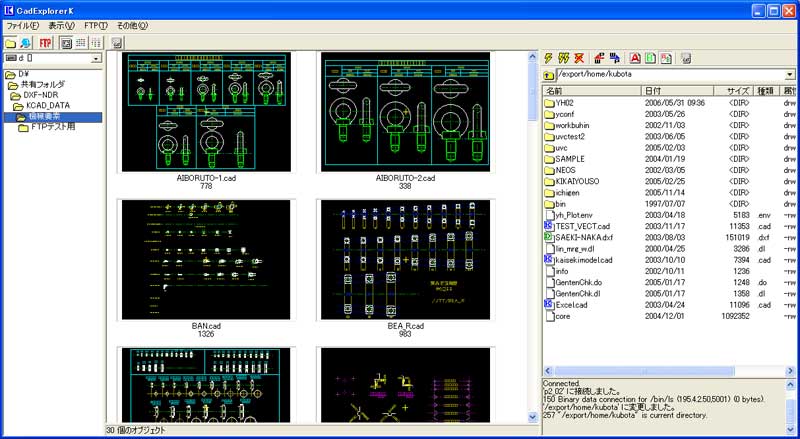Select BEA_R.cad thumbnail

[x=405, y=260]
